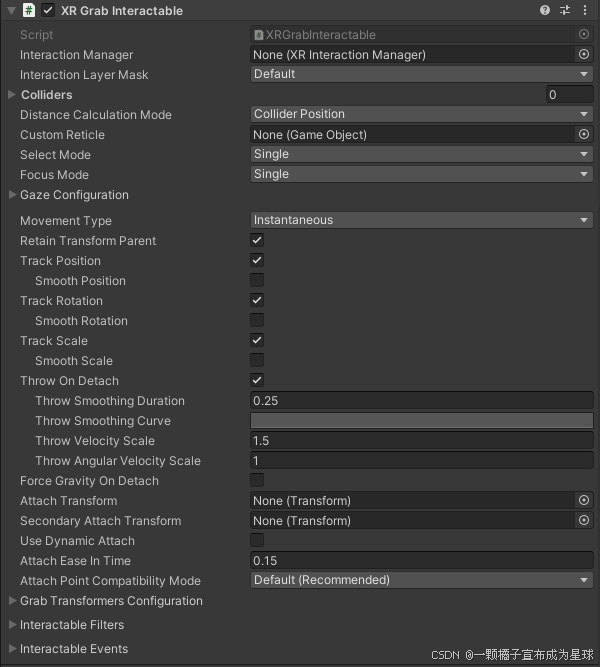Click the Colliders size field
Screen dimensions: 600x667
click(x=569, y=94)
